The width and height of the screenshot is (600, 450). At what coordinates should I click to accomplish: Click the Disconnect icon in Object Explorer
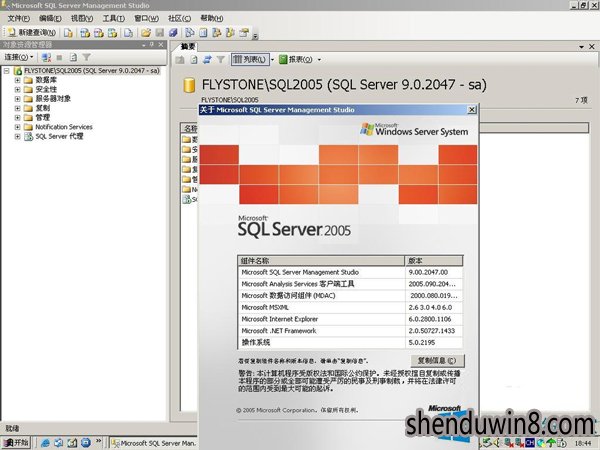click(46, 57)
